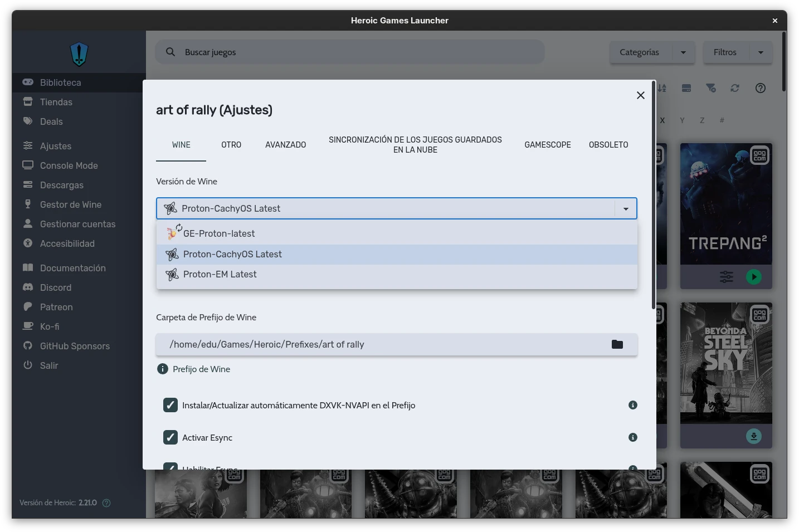
Task: Switch to Console Mode in sidebar
Action: coord(79,165)
